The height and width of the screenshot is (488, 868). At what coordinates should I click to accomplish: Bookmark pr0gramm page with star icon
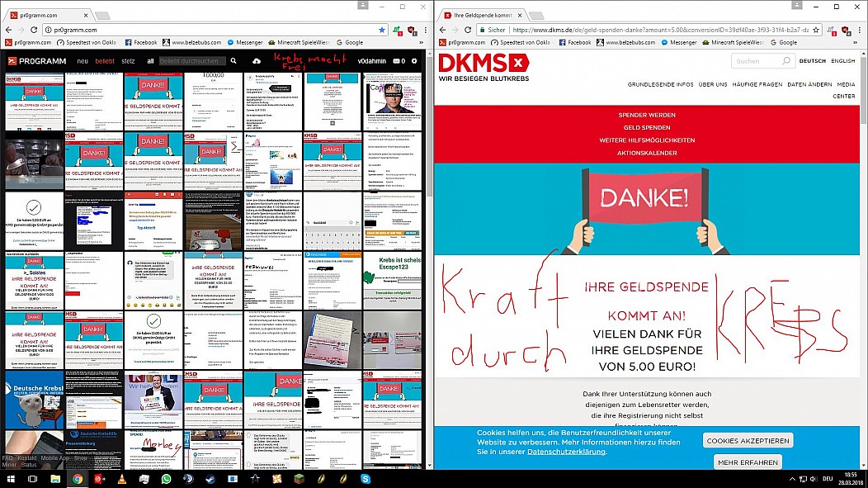point(382,30)
